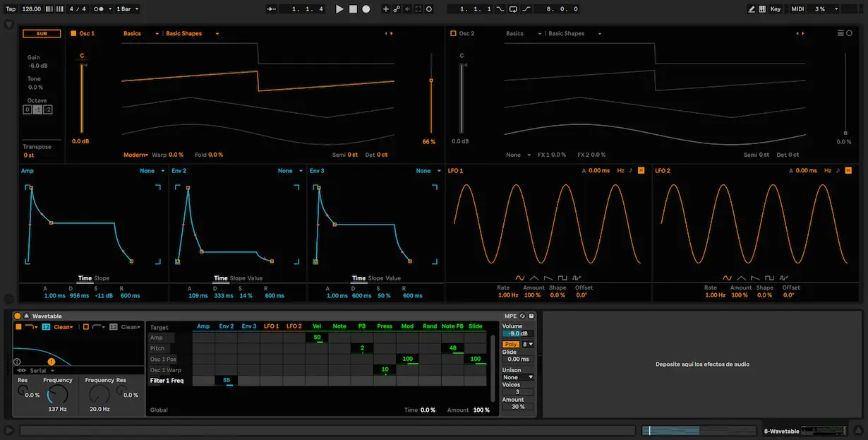Image resolution: width=868 pixels, height=440 pixels.
Task: Click the next wavetable arrow for Osc 2
Action: click(x=803, y=33)
